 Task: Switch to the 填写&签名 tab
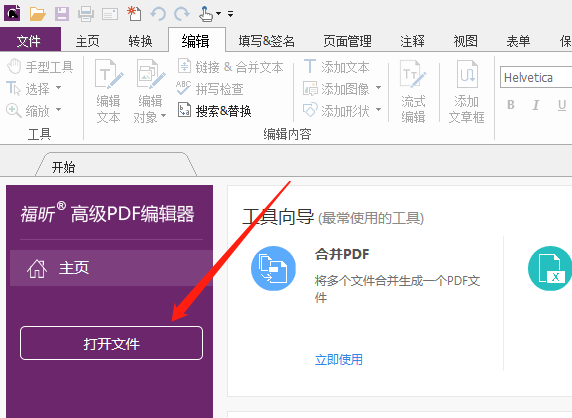(266, 41)
